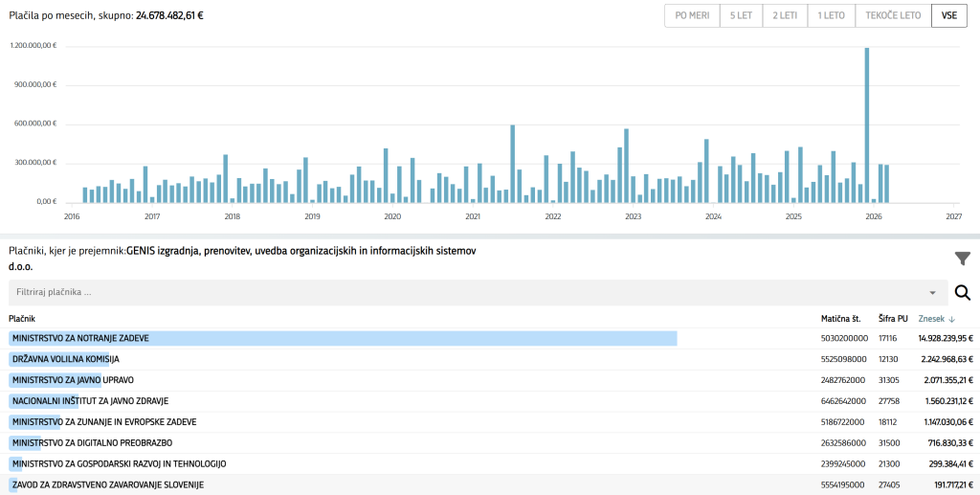This screenshot has width=980, height=495.
Task: Sort by the Plačnik column header
Action: pyautogui.click(x=22, y=318)
